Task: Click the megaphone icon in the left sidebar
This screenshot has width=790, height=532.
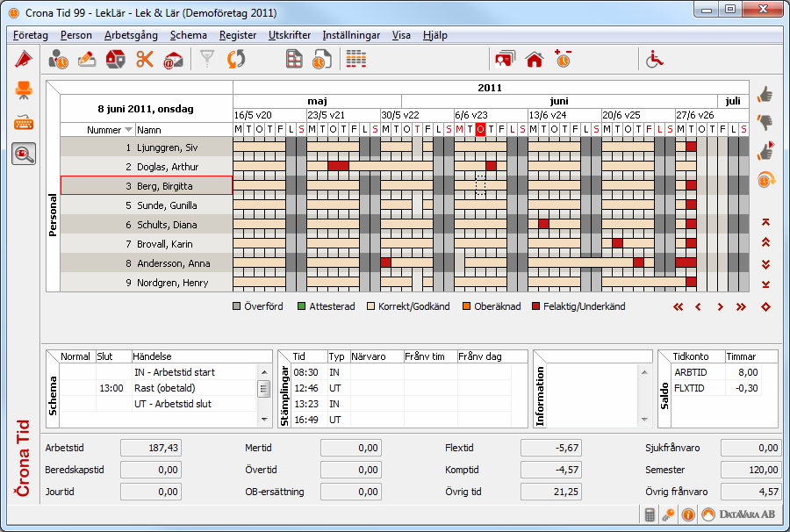Action: click(23, 60)
